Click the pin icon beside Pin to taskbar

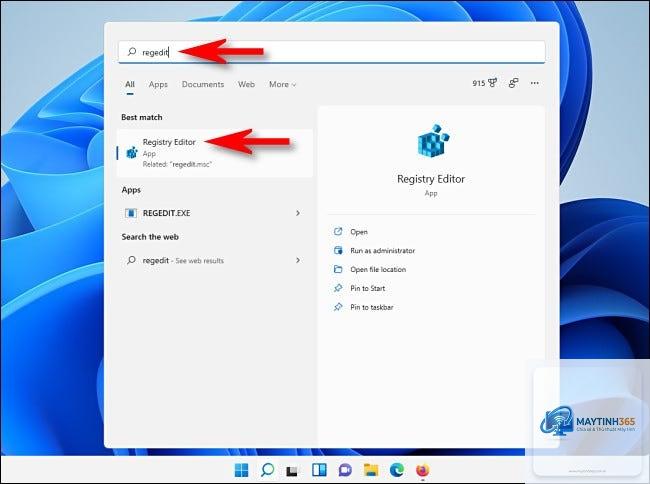338,307
